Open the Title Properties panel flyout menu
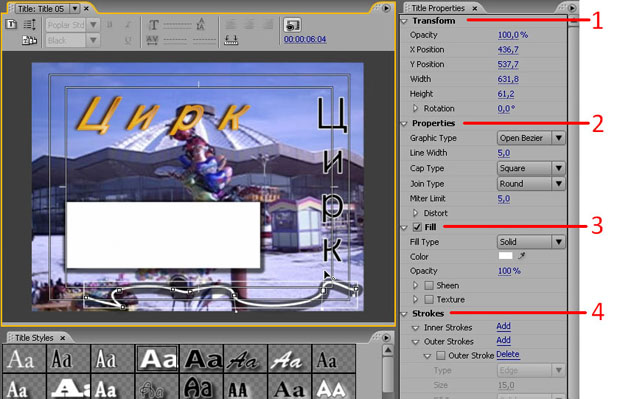 pos(572,8)
